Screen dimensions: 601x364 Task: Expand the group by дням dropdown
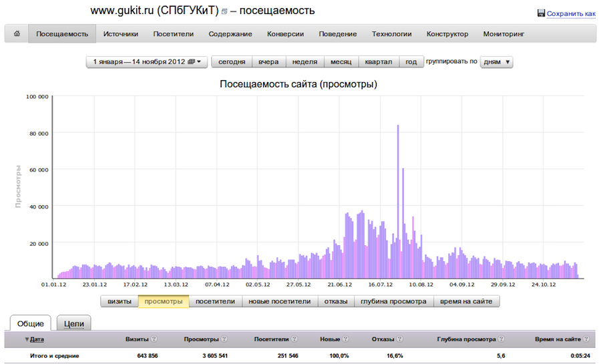tap(497, 62)
